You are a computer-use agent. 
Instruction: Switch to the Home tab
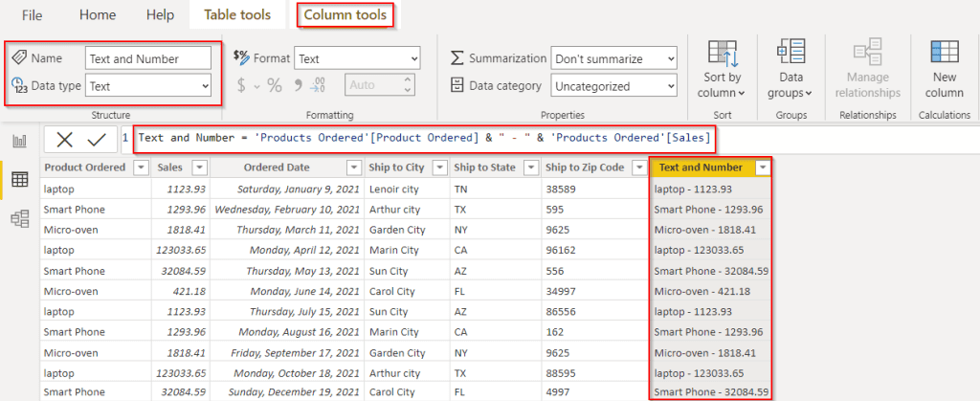[98, 15]
